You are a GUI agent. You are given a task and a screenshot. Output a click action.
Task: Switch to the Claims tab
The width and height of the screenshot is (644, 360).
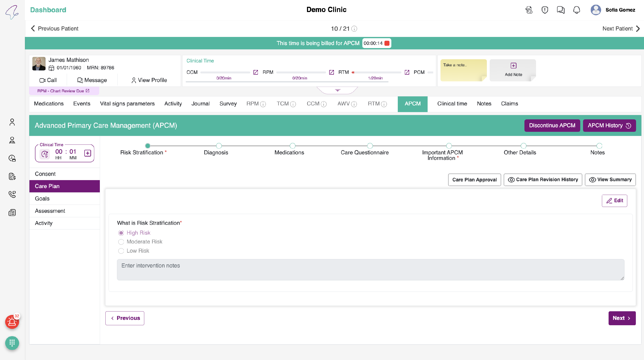coord(509,104)
